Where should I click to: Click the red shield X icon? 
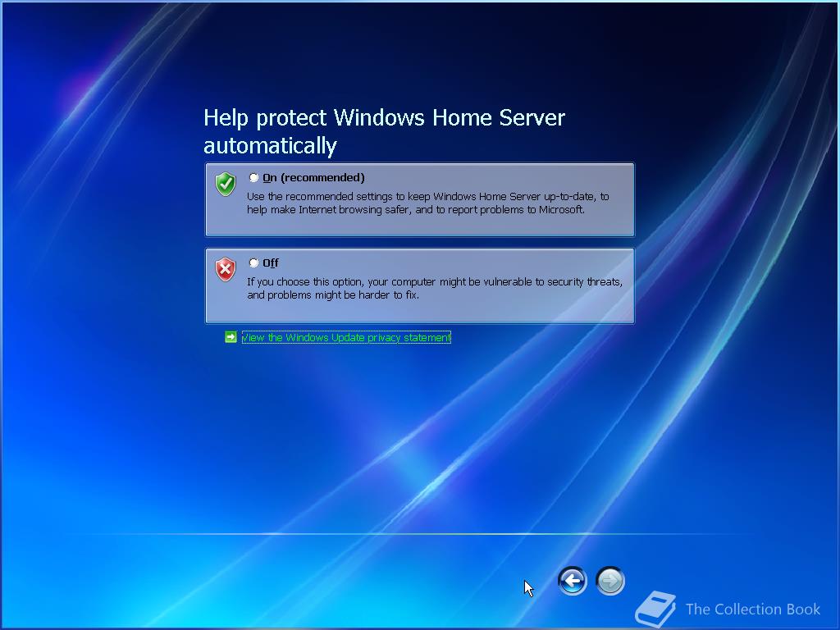pyautogui.click(x=226, y=269)
